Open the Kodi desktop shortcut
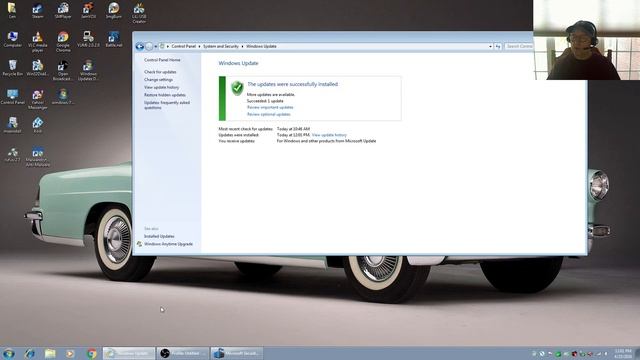This screenshot has height=360, width=640. (38, 125)
